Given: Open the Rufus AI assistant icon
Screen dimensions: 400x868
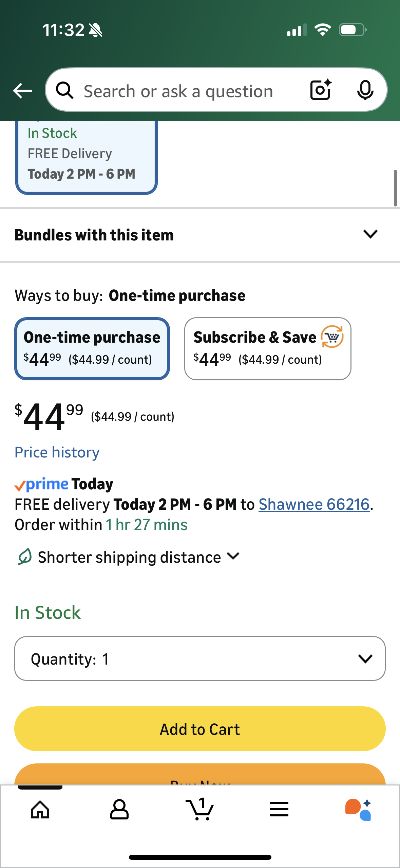Looking at the screenshot, I should pos(358,810).
